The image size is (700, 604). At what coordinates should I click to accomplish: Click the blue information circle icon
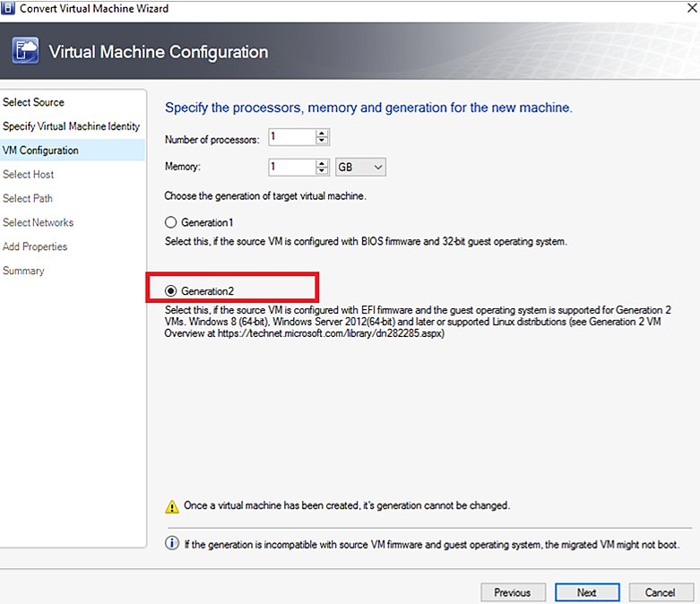[x=172, y=543]
